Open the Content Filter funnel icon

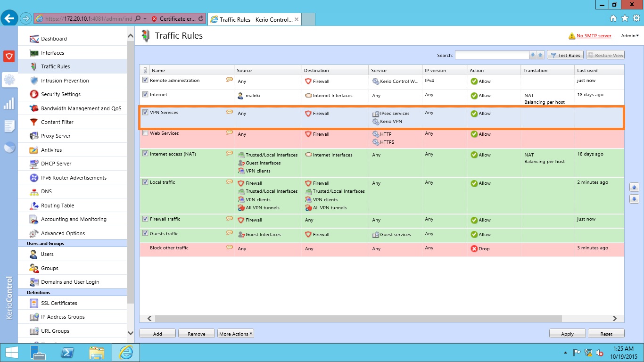33,122
